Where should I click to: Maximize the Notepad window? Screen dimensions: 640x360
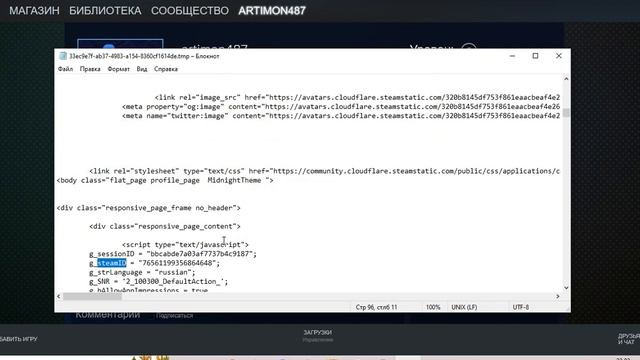(536, 56)
